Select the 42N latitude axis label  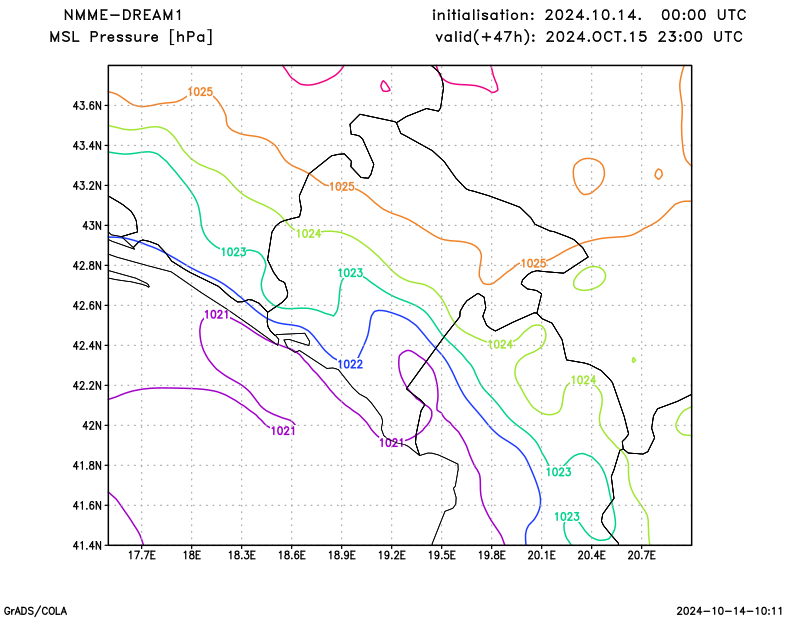point(92,426)
